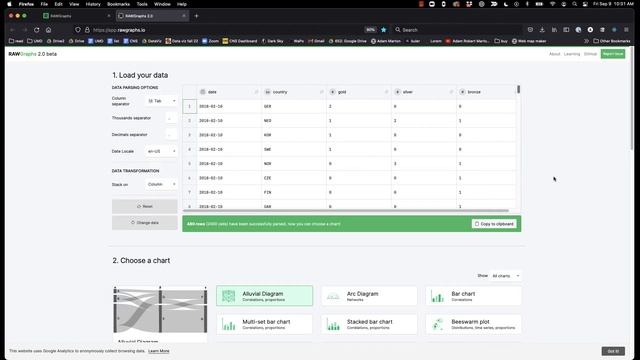
Task: Click the URL address bar
Action: coord(229,30)
